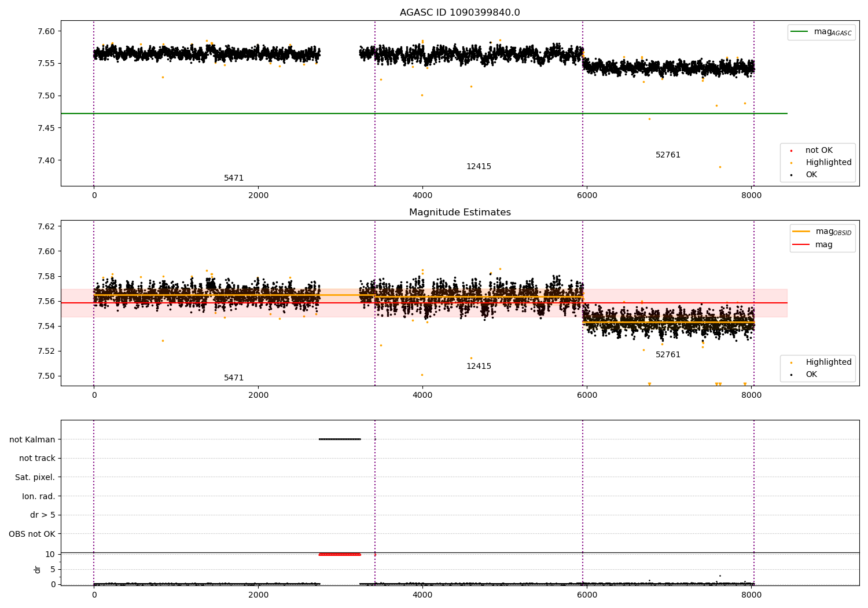868x608 pixels.
Task: Click the "OBS not OK" row label
Action: (32, 534)
